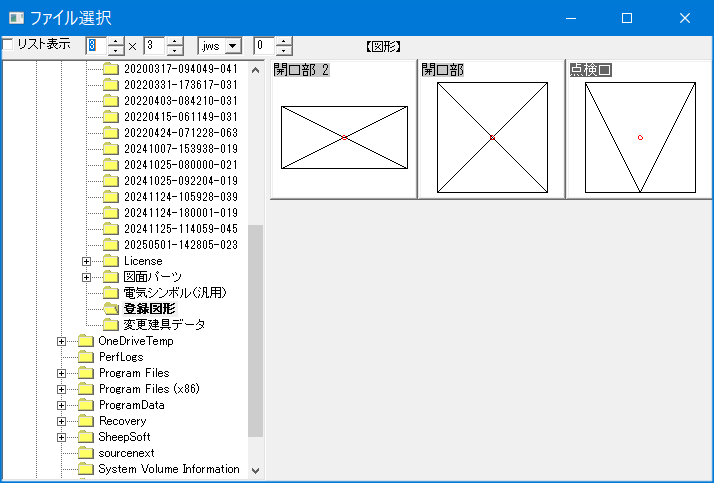Click the ProgramData folder icon
This screenshot has width=714, height=483.
pos(86,405)
